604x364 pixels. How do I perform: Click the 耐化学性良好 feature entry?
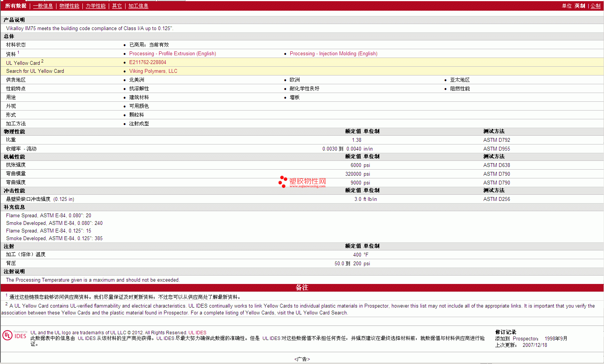pos(304,89)
